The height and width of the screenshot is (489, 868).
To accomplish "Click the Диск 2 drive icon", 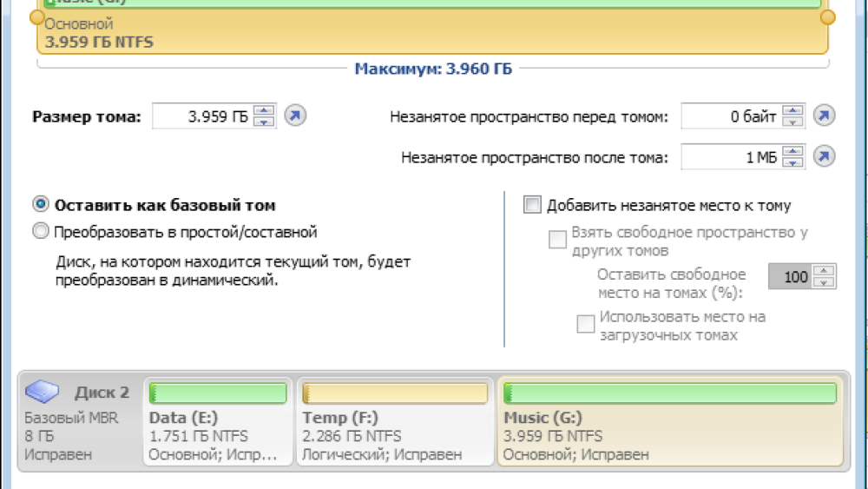I will click(42, 392).
